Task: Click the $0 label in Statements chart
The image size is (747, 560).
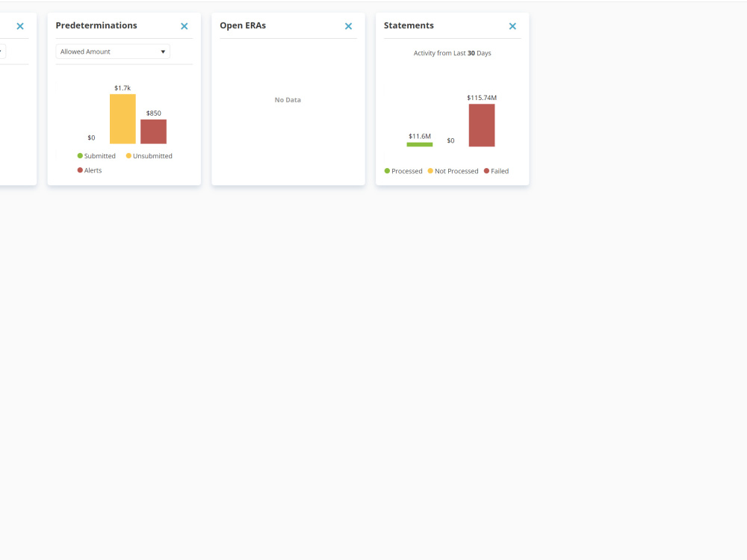Action: tap(450, 140)
